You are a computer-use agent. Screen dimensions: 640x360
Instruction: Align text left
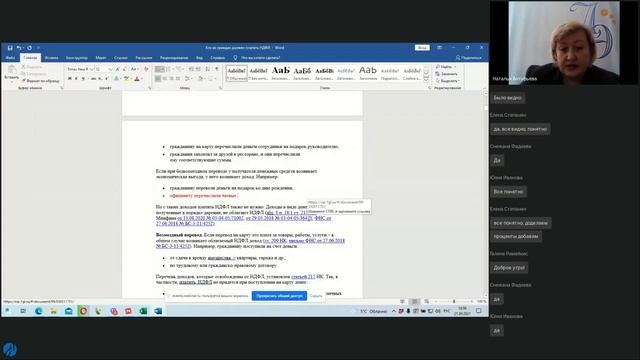[158, 78]
